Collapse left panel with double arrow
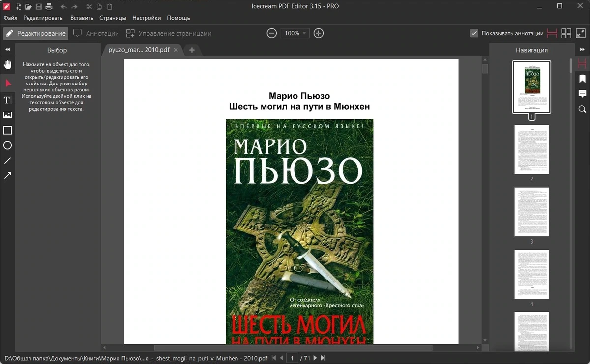Image resolution: width=590 pixels, height=364 pixels. (x=7, y=50)
